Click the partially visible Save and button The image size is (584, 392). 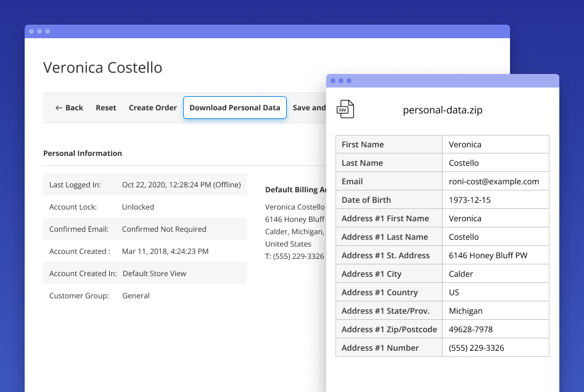[x=309, y=107]
